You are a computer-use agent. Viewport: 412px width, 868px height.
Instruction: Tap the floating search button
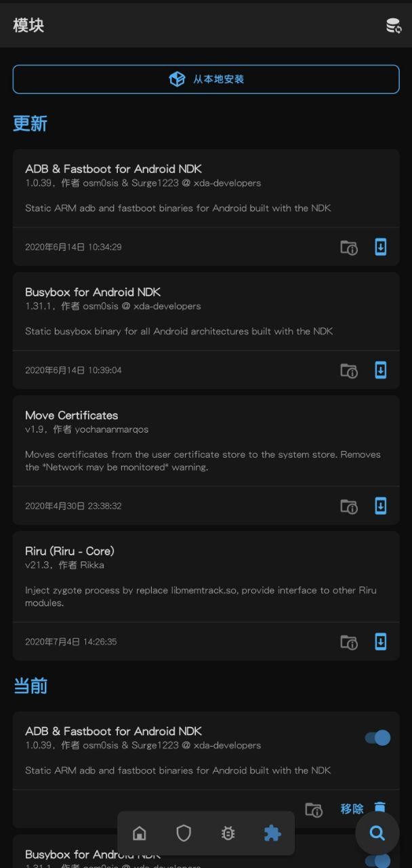(377, 833)
